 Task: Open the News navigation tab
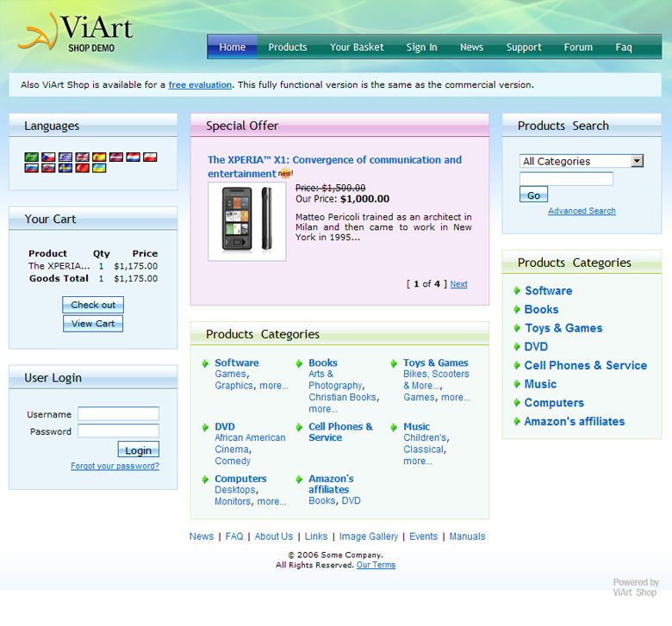(471, 47)
